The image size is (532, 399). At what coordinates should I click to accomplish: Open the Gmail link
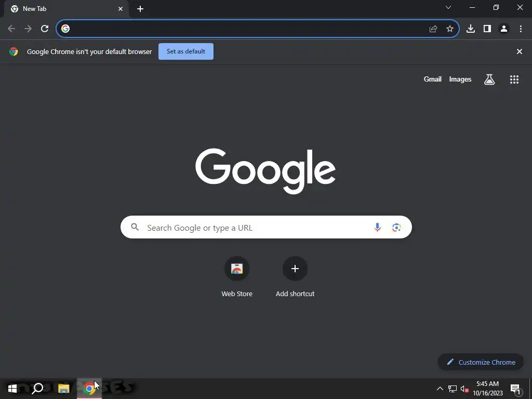(x=433, y=79)
